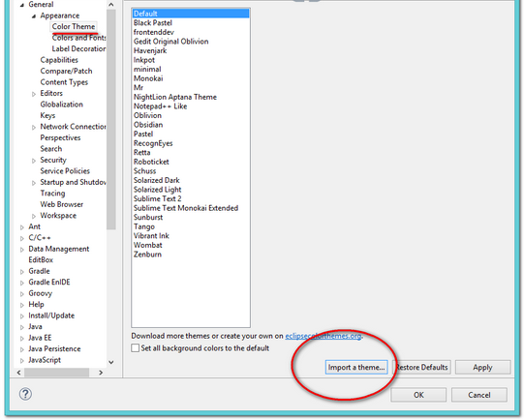Image resolution: width=524 pixels, height=420 pixels.
Task: Select Color Theme in the tree
Action: click(74, 26)
